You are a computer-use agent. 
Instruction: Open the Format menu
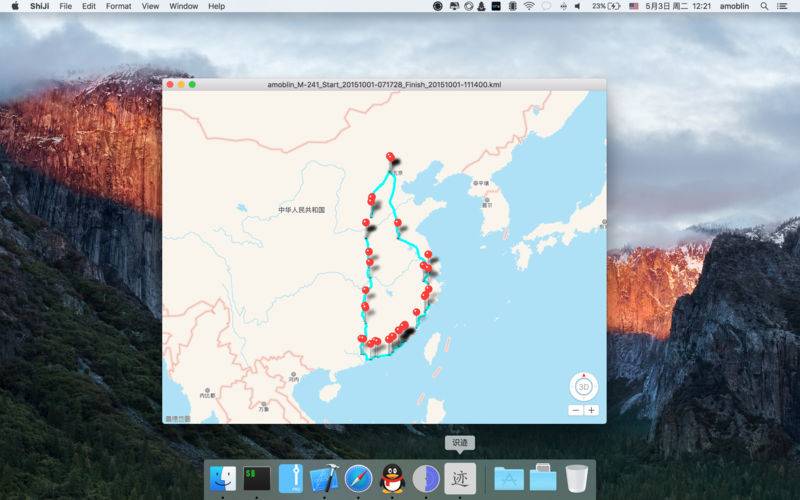pyautogui.click(x=118, y=6)
